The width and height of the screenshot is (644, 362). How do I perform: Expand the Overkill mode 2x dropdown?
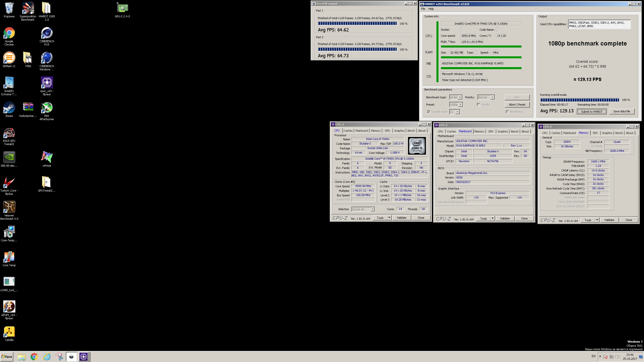coord(457,112)
